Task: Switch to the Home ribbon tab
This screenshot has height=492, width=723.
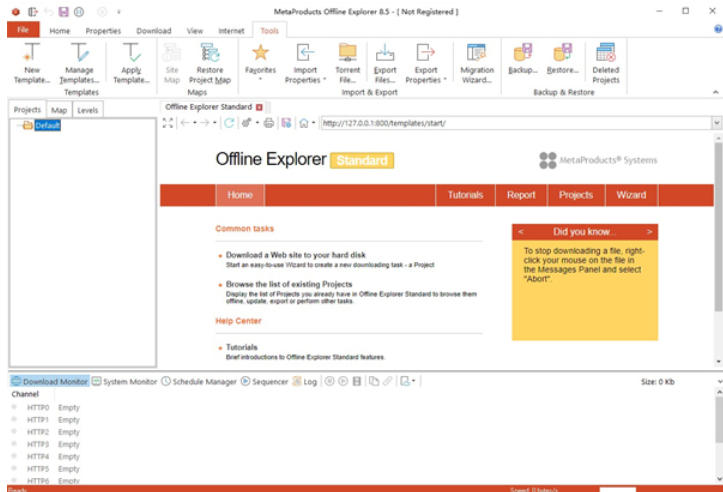Action: point(59,31)
